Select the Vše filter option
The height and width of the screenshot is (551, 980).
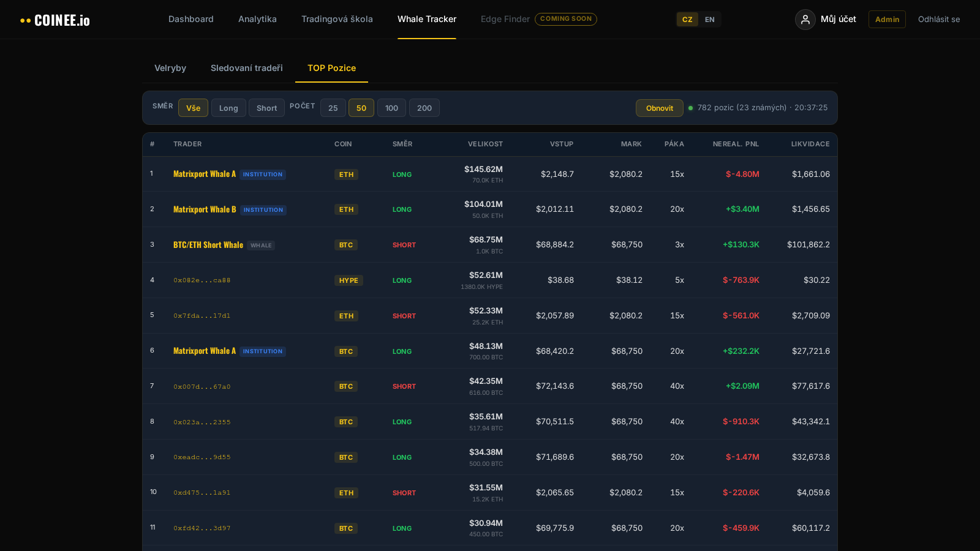pos(193,108)
